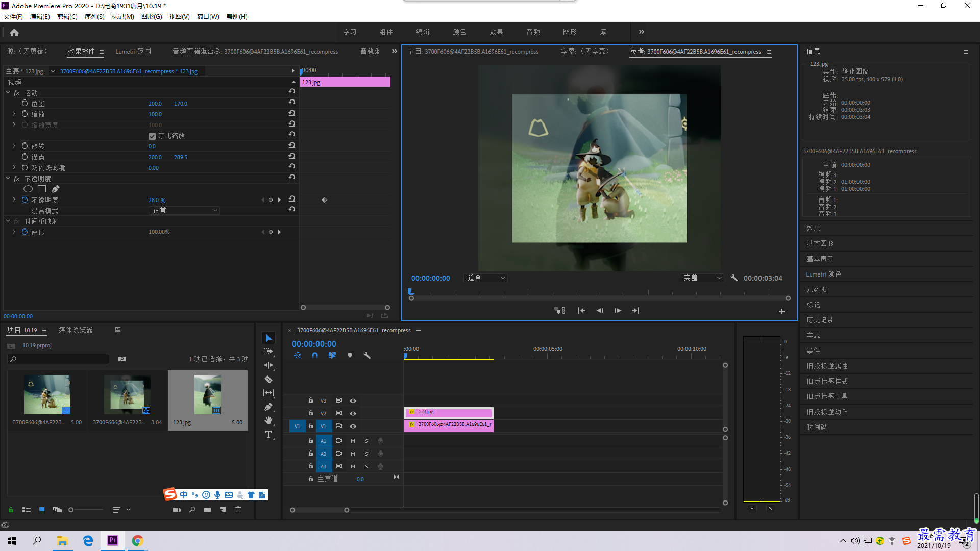Click the Home icon in the header
Screen dimensions: 980x551
pos(14,32)
